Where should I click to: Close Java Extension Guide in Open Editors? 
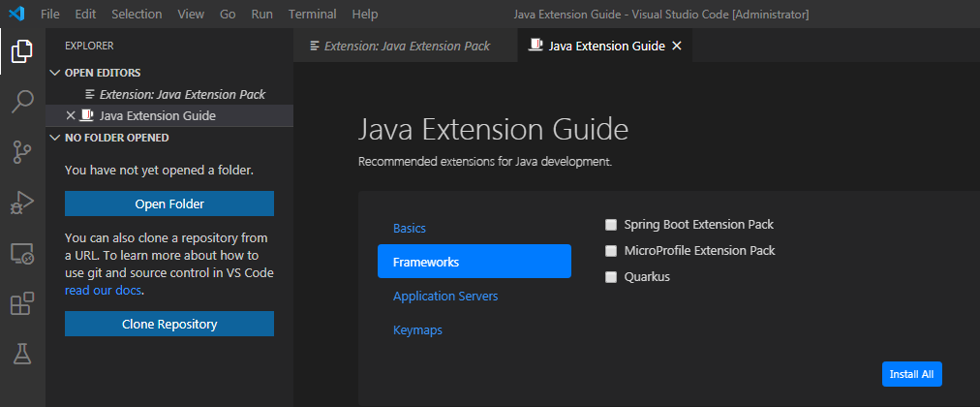[x=71, y=115]
